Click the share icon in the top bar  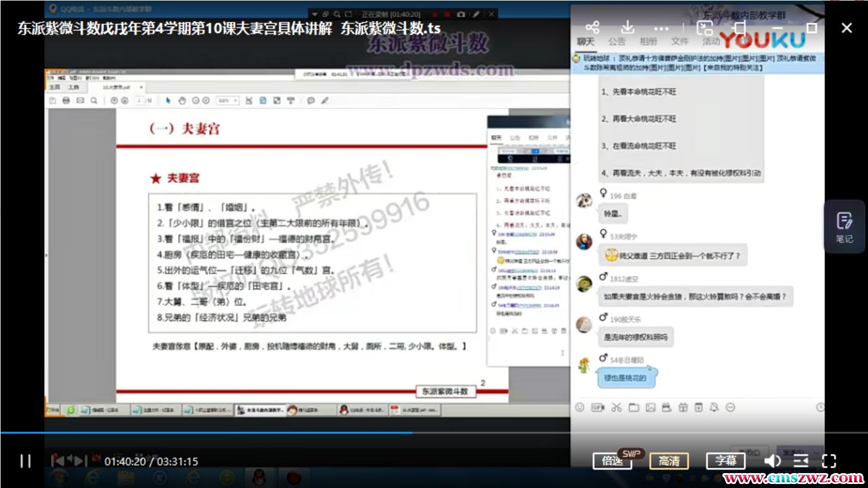tap(592, 27)
